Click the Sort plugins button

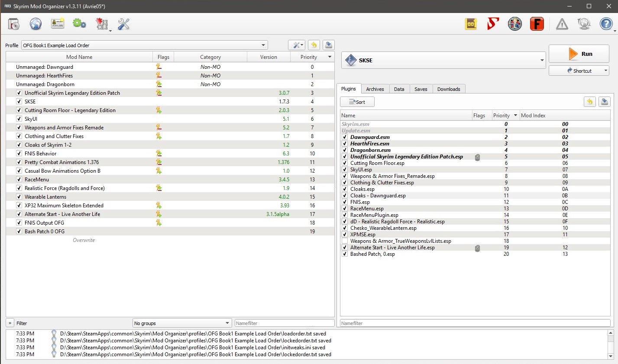(x=357, y=102)
